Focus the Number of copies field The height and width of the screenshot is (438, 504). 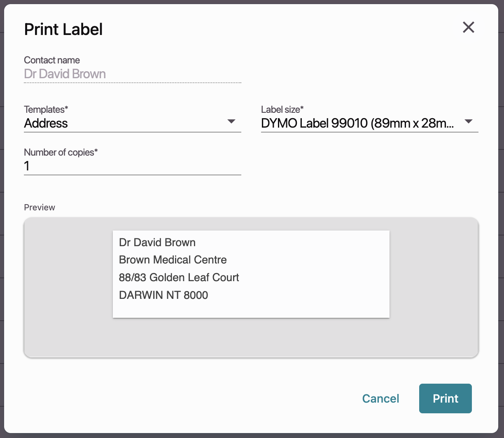click(132, 166)
